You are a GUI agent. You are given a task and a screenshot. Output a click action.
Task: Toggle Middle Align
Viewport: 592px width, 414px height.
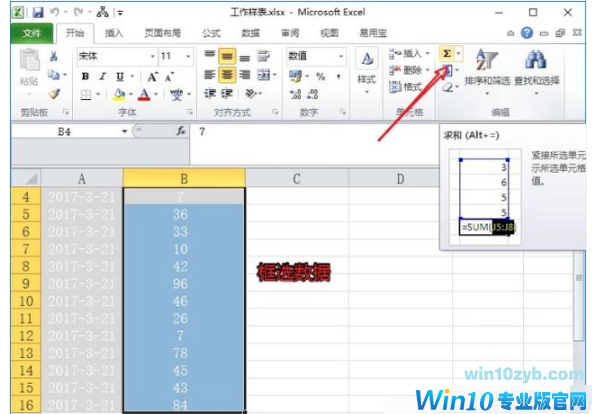pos(227,57)
